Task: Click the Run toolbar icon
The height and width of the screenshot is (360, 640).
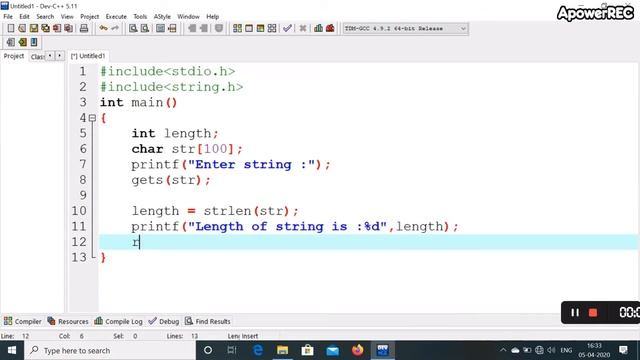Action: 249,28
